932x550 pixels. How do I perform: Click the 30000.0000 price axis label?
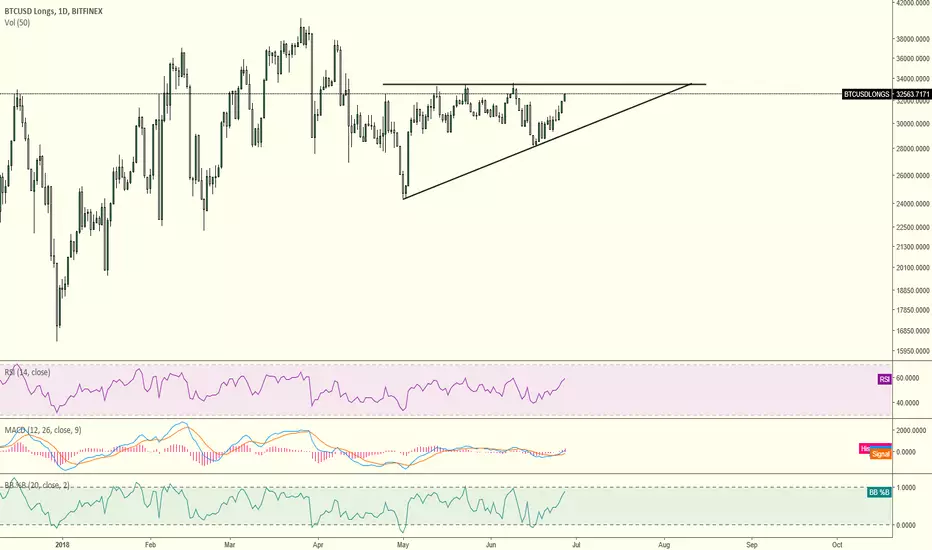(x=913, y=124)
